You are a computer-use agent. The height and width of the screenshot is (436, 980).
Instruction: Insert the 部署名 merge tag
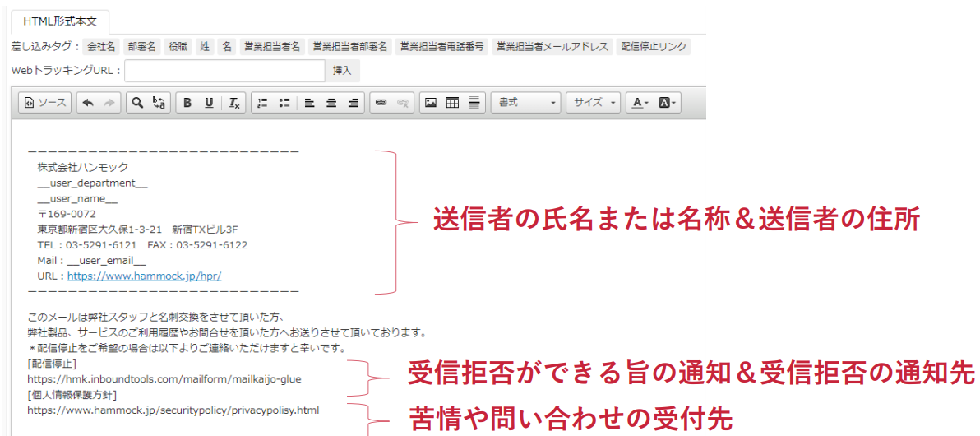(142, 47)
